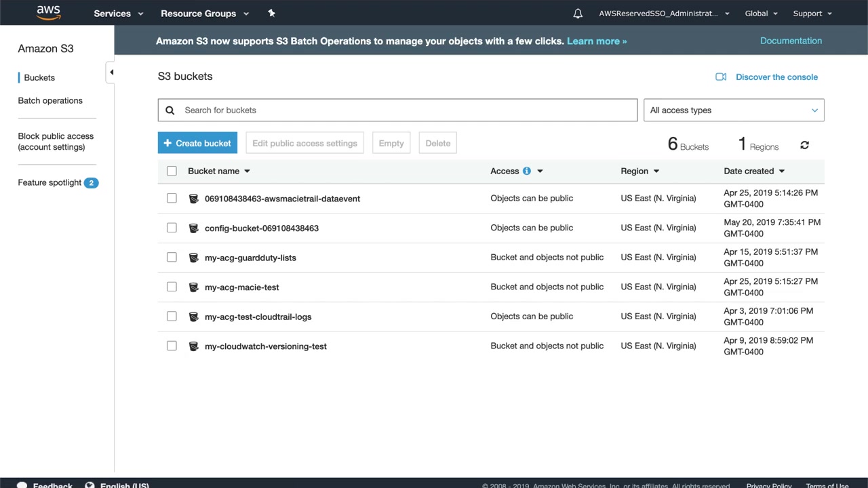This screenshot has width=868, height=488.
Task: Sort buckets by Date created
Action: coord(753,171)
